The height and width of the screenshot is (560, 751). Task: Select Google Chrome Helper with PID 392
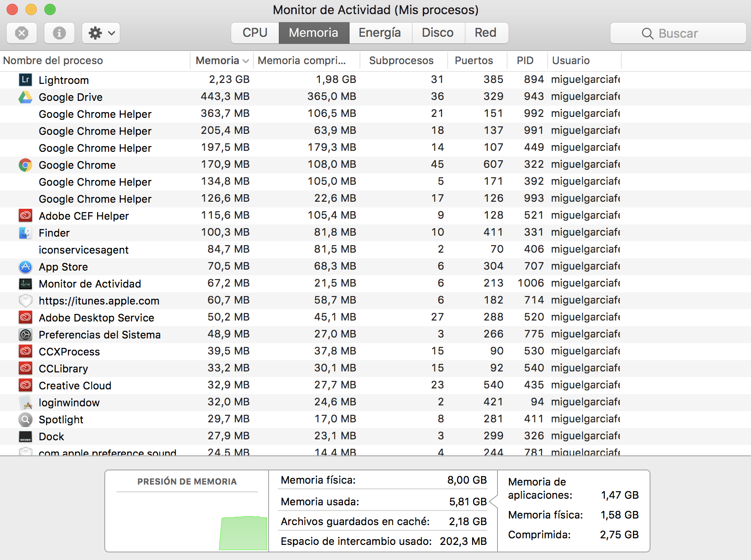tap(375, 182)
